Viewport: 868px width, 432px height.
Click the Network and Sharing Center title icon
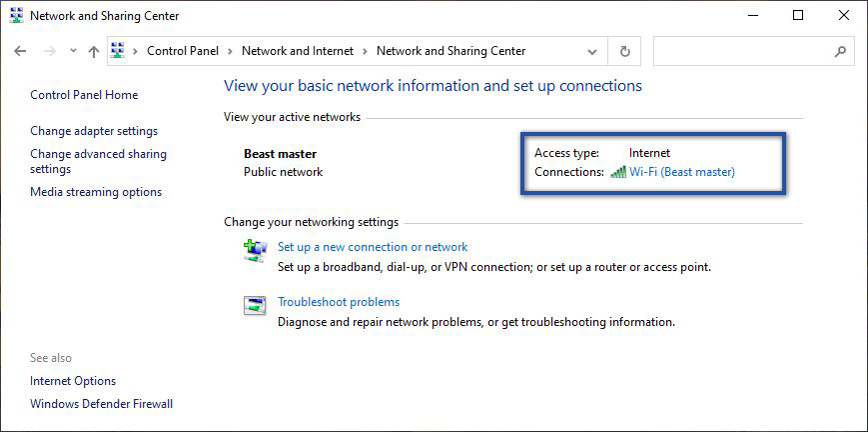coord(14,16)
